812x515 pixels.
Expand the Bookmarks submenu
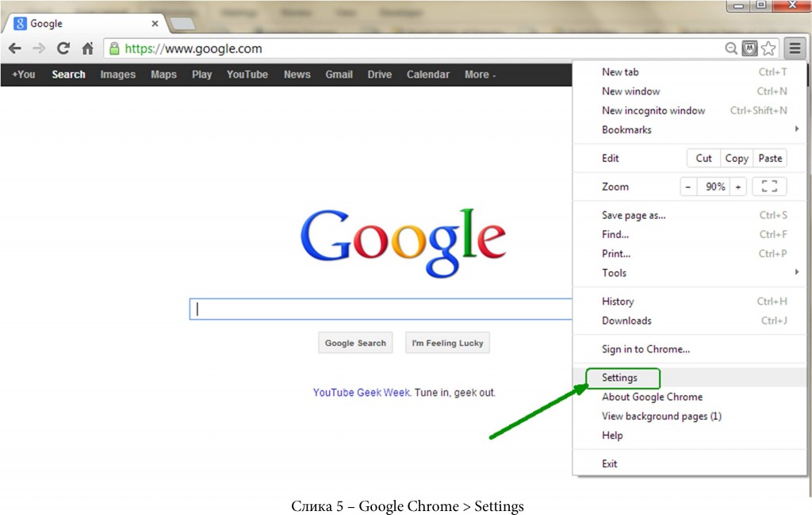click(x=690, y=129)
